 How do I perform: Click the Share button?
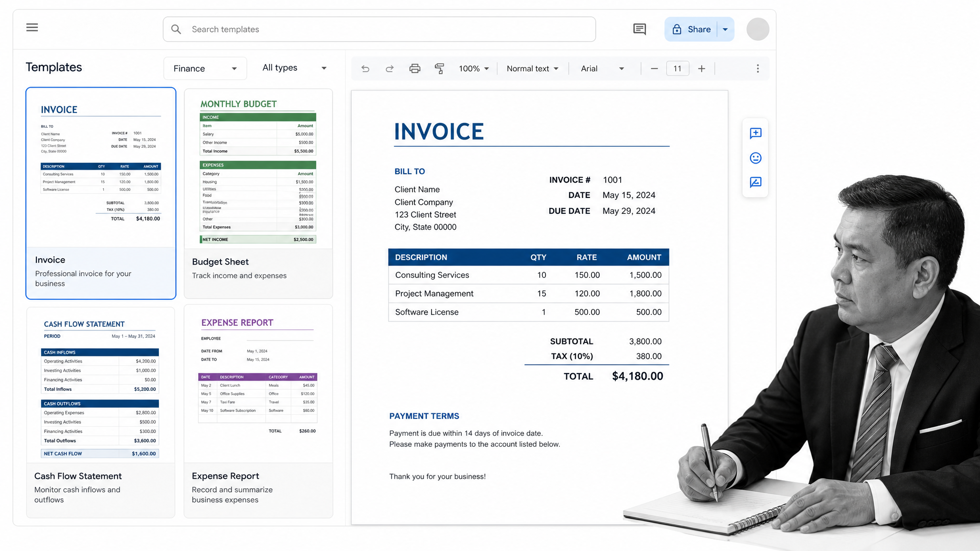pos(691,29)
